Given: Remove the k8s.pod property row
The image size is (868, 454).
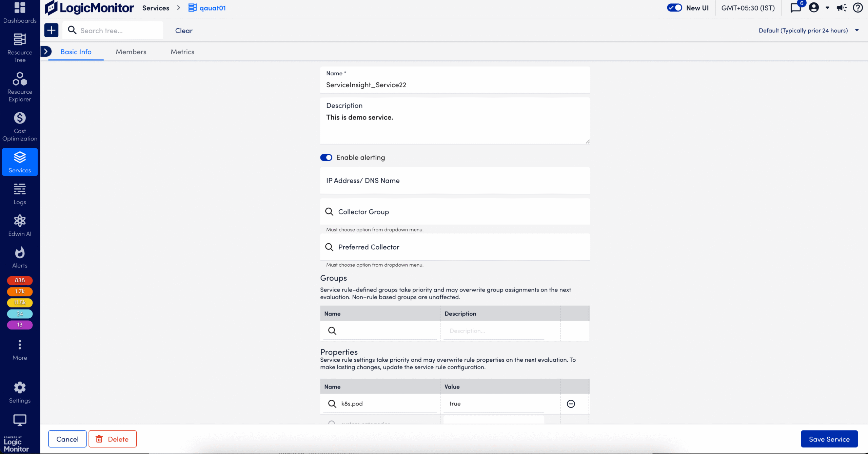Looking at the screenshot, I should click(572, 403).
